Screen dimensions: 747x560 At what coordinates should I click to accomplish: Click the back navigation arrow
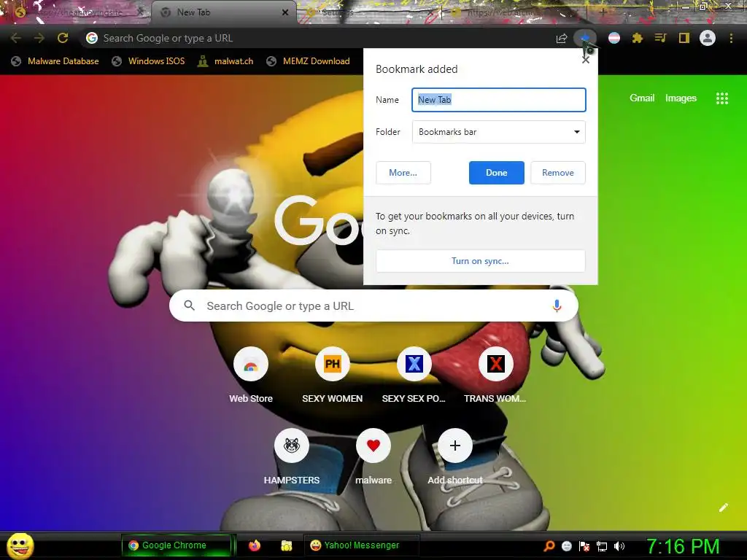[x=16, y=38]
